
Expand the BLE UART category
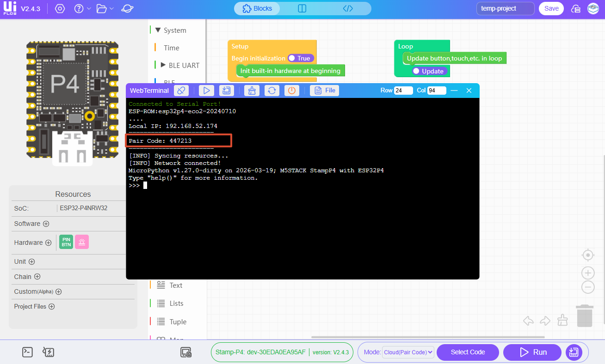point(163,65)
